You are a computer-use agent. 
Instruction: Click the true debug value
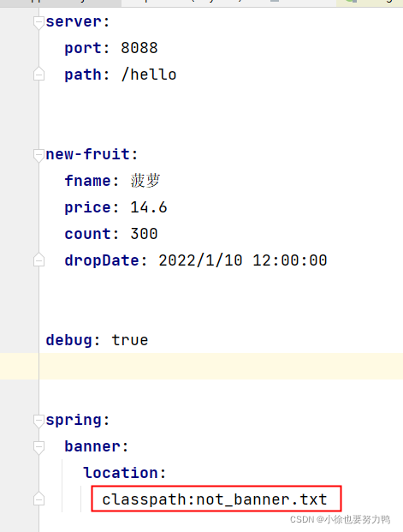(130, 340)
